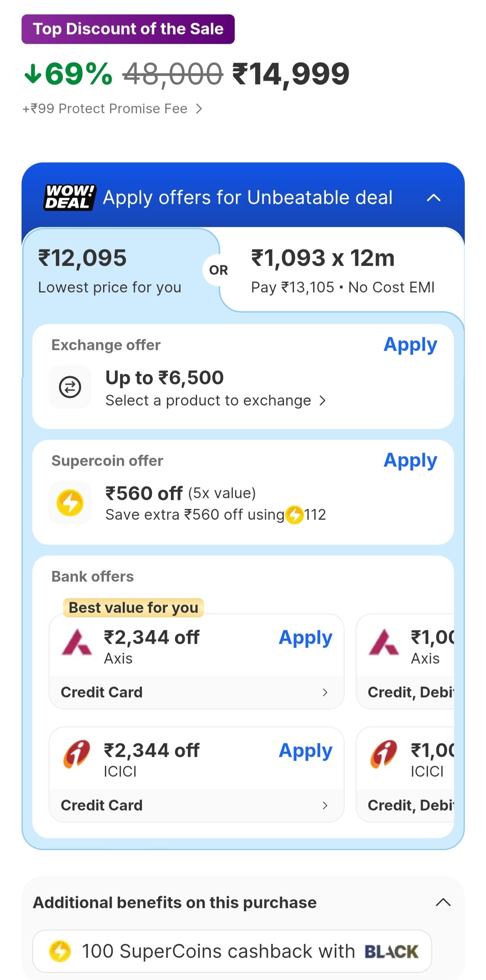Click the WOW! DEAL badge icon

click(70, 197)
